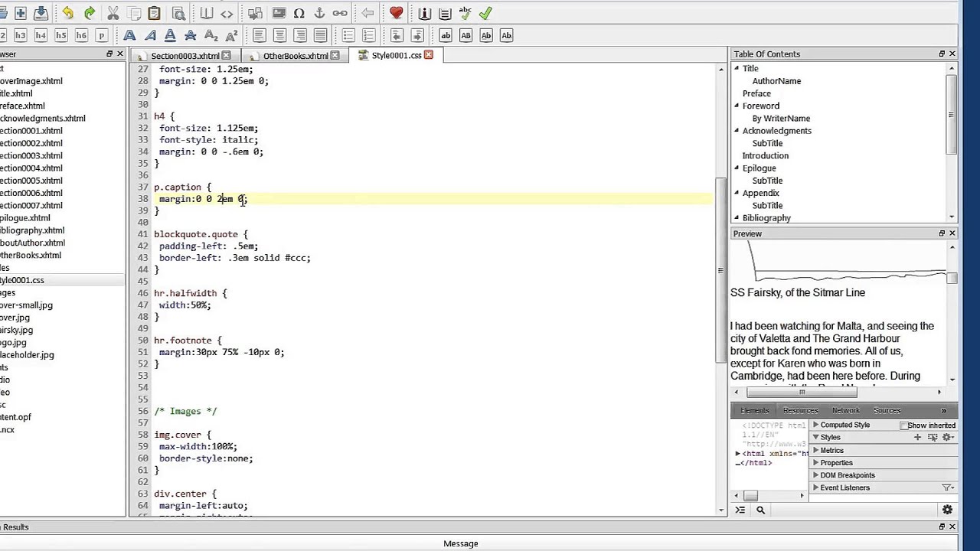Insert a hyperlink chain icon
This screenshot has height=551, width=980.
coord(340,13)
